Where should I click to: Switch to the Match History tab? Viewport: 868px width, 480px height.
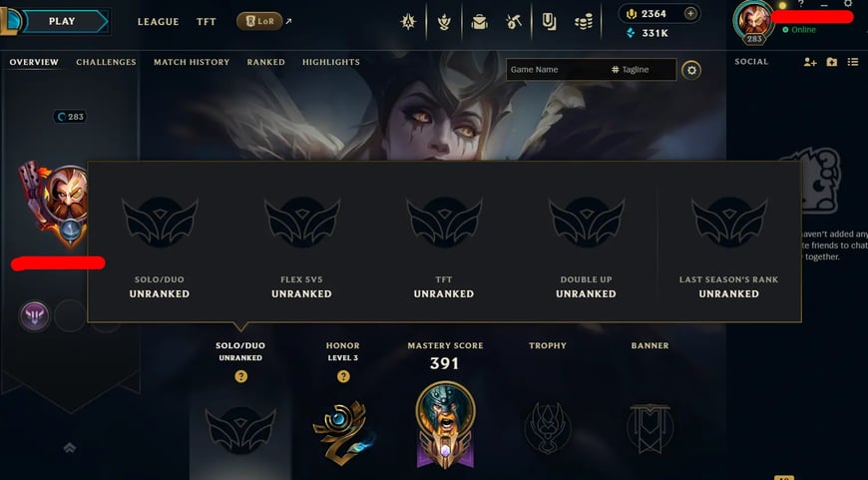pyautogui.click(x=192, y=62)
